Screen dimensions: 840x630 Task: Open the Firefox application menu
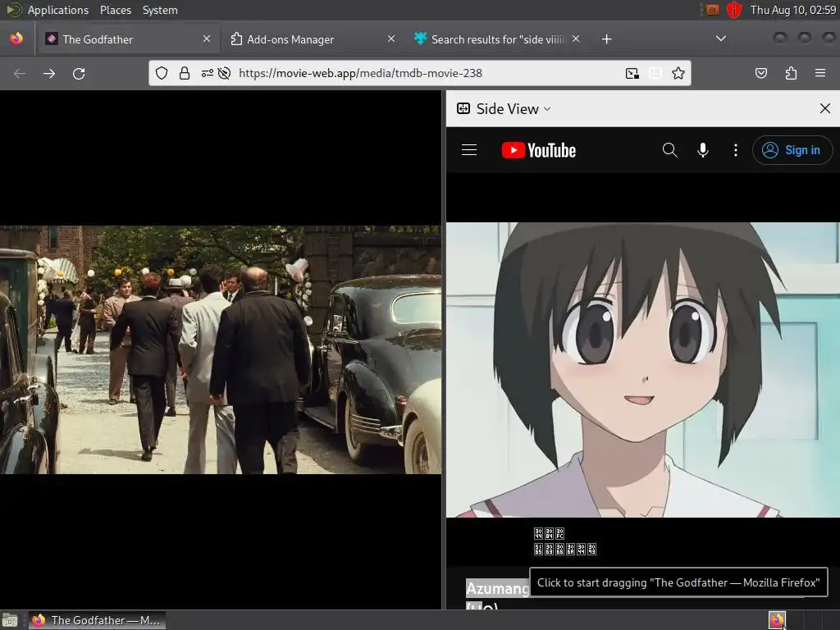[x=820, y=73]
